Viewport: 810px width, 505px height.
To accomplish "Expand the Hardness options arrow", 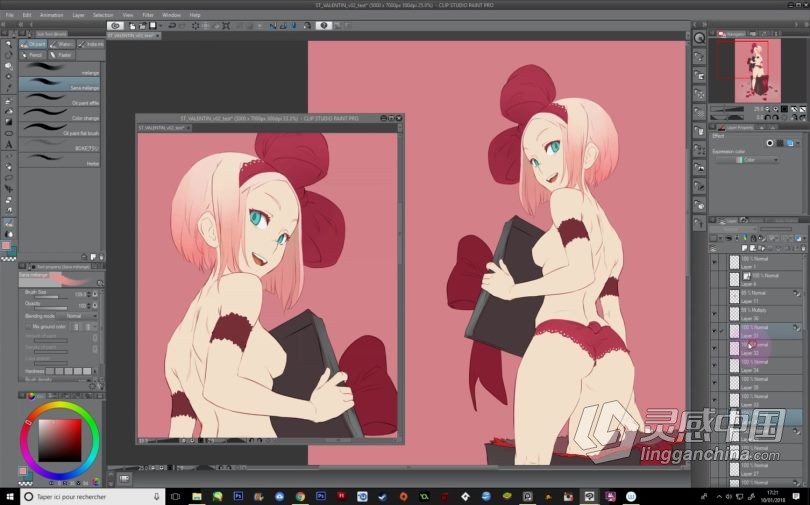I will (x=95, y=371).
